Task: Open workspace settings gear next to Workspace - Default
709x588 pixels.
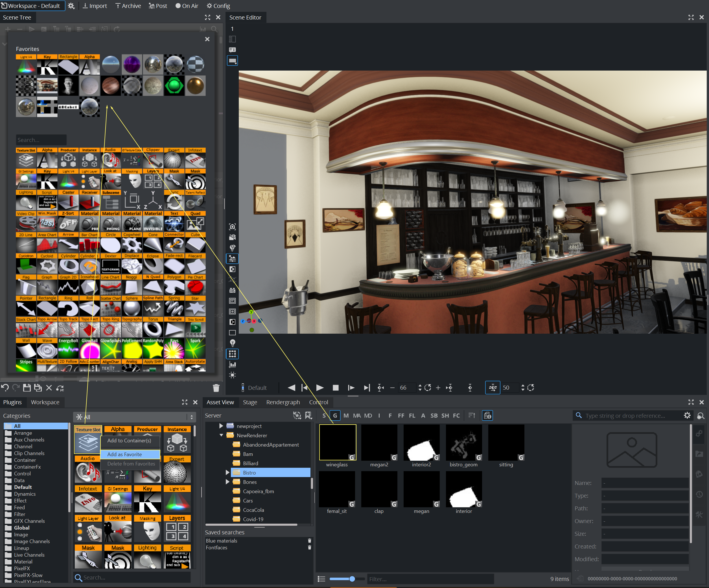Action: click(71, 6)
